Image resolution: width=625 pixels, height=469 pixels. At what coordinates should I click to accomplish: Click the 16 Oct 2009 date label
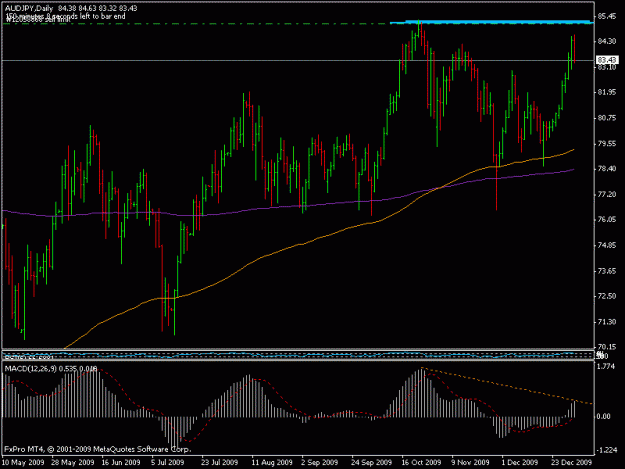[x=421, y=463]
